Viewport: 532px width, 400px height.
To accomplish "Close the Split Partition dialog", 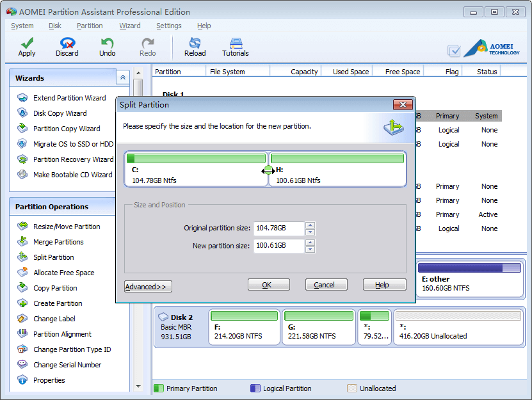I will (x=403, y=104).
